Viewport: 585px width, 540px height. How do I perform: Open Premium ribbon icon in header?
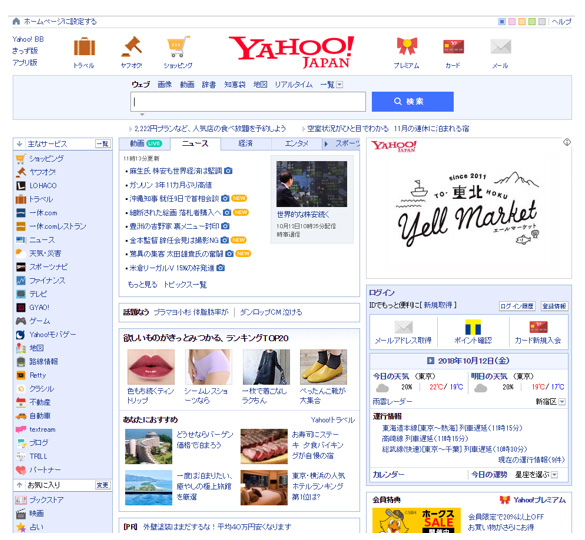(407, 47)
